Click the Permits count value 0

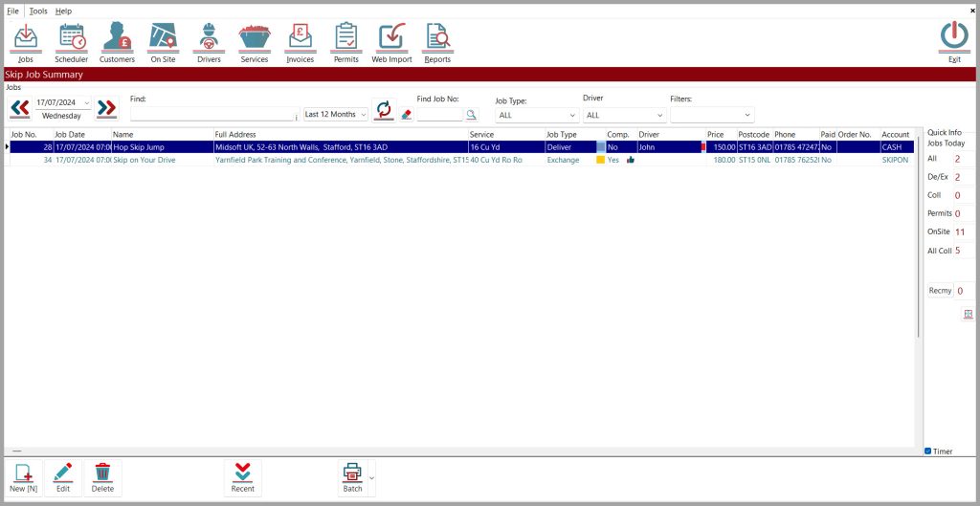click(x=957, y=213)
